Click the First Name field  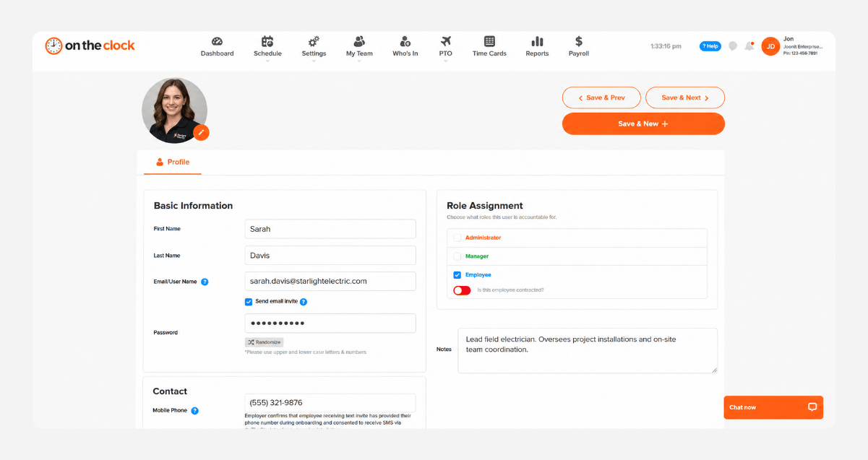pos(330,229)
